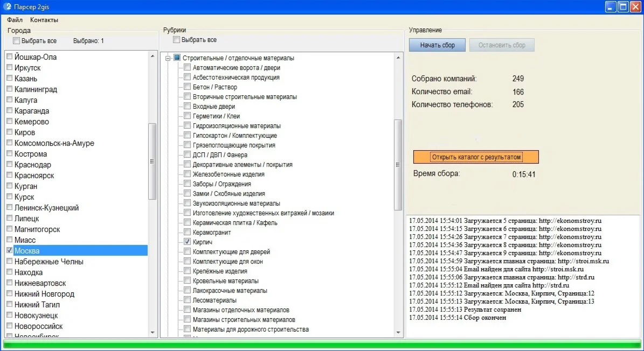The image size is (644, 351).
Task: Click the rubrics list scrollbar thumb
Action: (x=398, y=164)
